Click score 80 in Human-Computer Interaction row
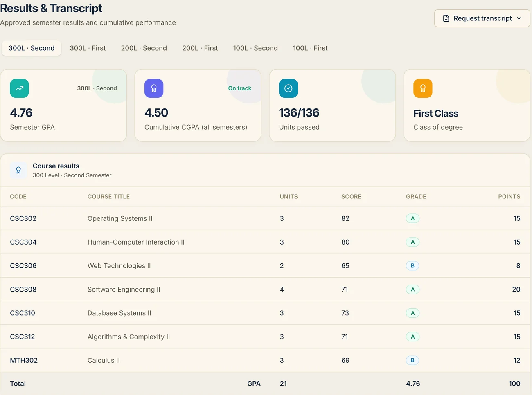 pyautogui.click(x=345, y=242)
